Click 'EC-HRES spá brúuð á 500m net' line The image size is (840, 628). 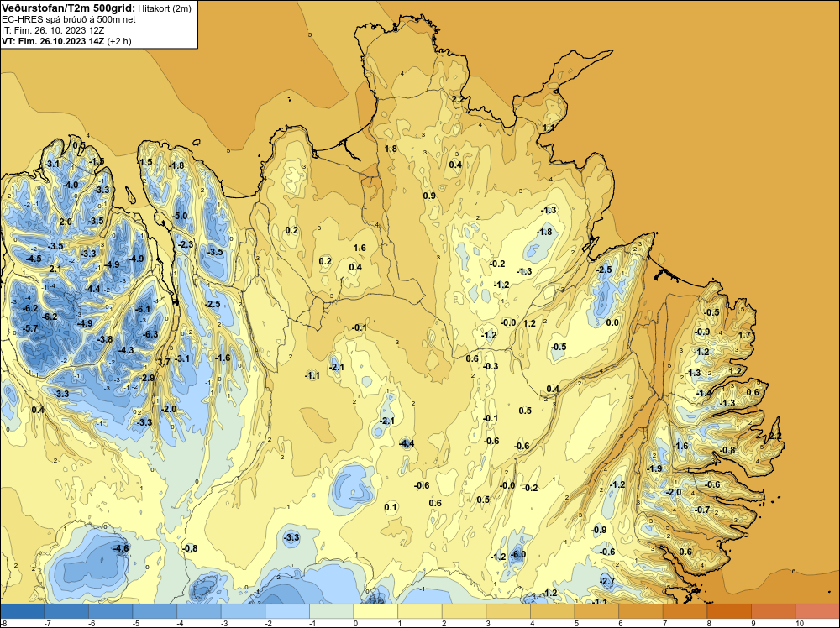(x=69, y=19)
